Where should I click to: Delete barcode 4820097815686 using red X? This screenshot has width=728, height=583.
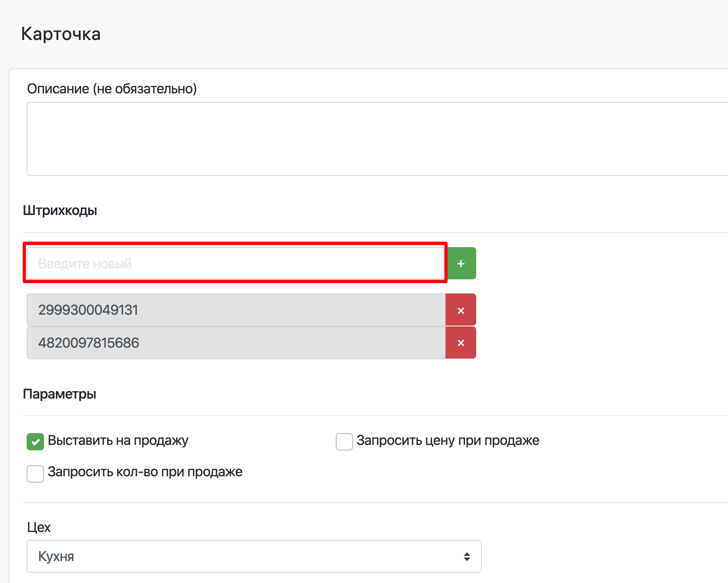[x=461, y=343]
